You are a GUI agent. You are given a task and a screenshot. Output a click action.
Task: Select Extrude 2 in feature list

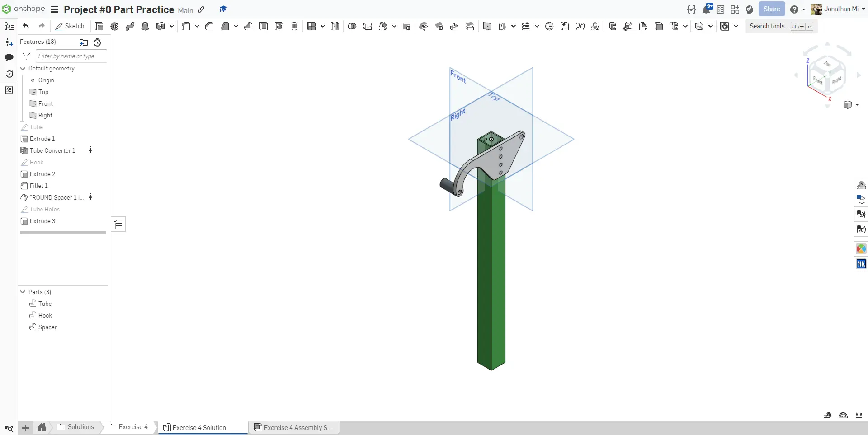[42, 174]
